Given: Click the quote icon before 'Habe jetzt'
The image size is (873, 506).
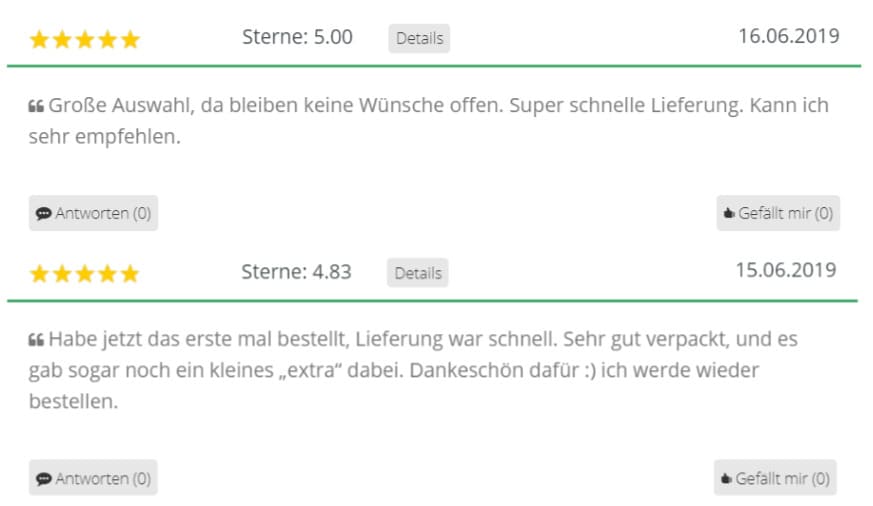Looking at the screenshot, I should pos(36,340).
